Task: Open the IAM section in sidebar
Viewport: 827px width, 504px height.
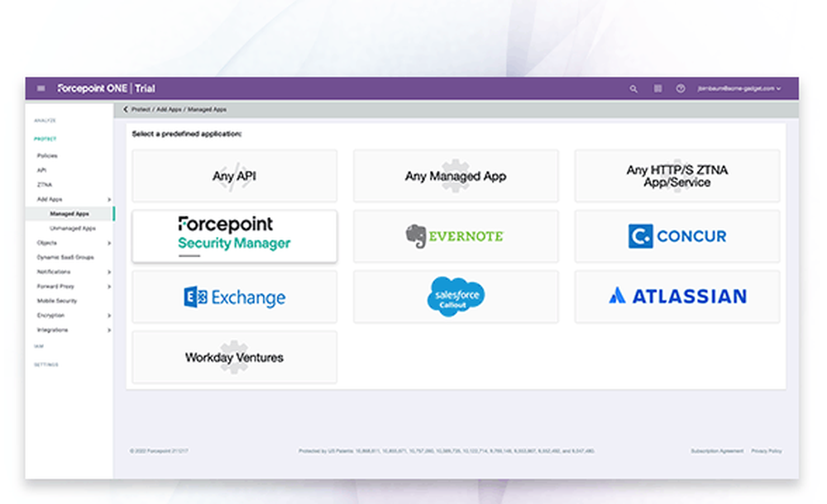Action: tap(39, 346)
